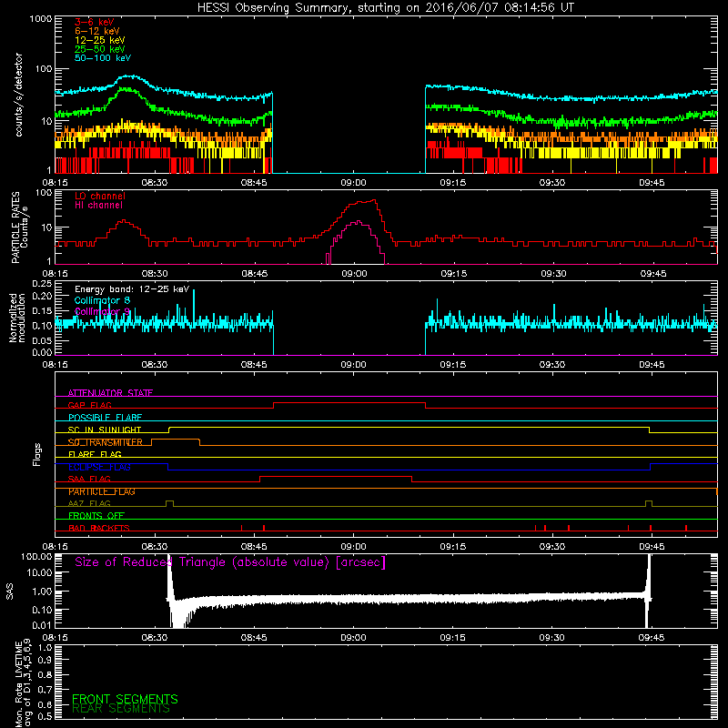This screenshot has height=728, width=728.
Task: Click the counts/s/detector axis label
Action: 18,95
